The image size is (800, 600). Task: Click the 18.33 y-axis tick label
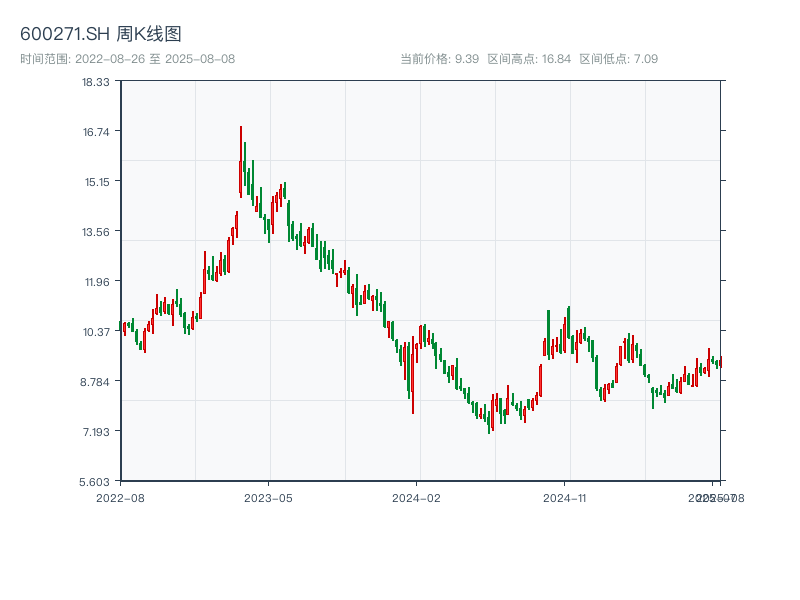point(96,82)
